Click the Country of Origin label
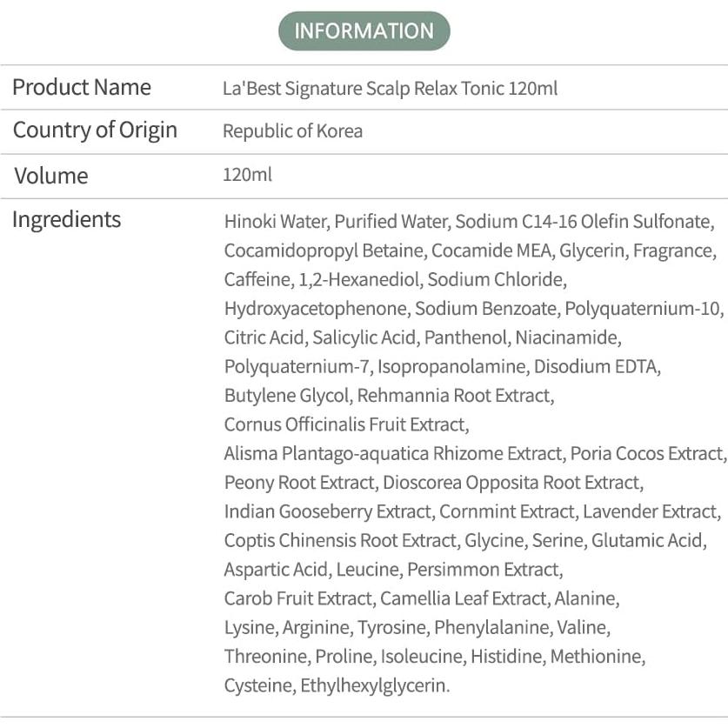The width and height of the screenshot is (728, 728). pyautogui.click(x=95, y=130)
